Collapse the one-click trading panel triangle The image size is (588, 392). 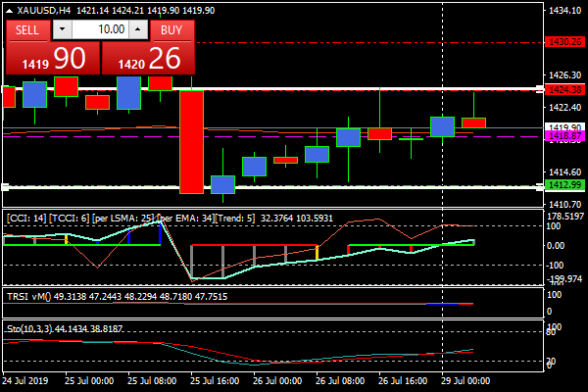point(9,10)
